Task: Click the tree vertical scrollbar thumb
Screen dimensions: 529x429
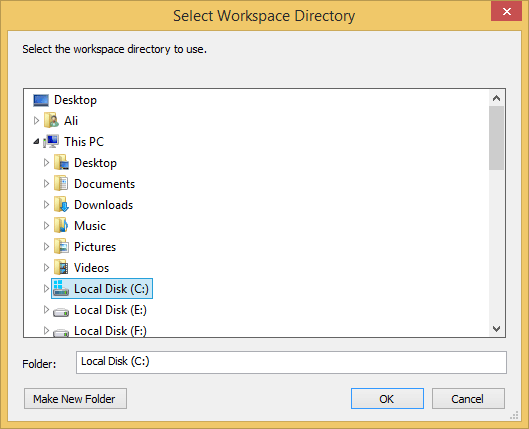Action: [496, 138]
